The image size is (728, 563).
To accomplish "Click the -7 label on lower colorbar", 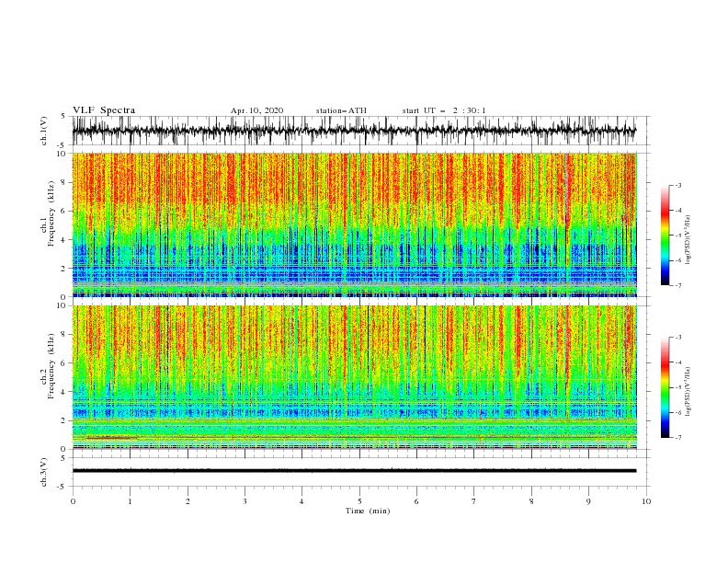I will 677,437.
